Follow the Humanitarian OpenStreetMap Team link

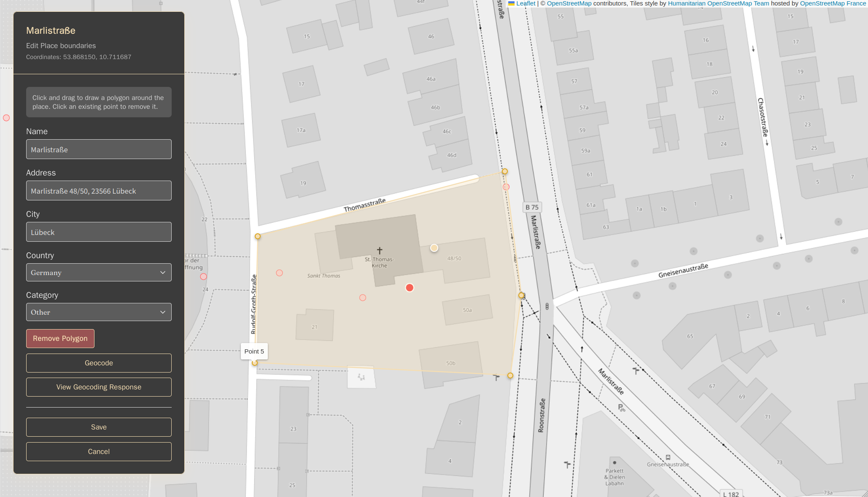tap(718, 3)
